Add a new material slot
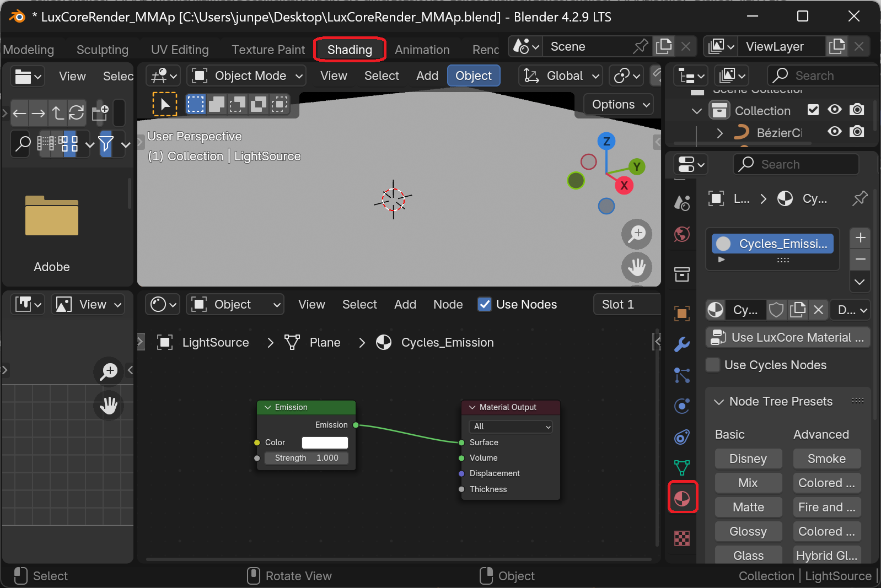 (x=860, y=238)
